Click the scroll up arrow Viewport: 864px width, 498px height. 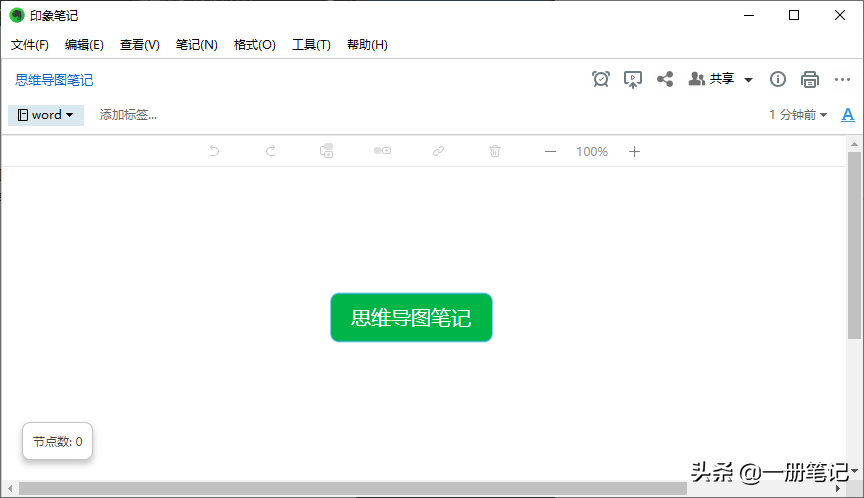point(854,144)
